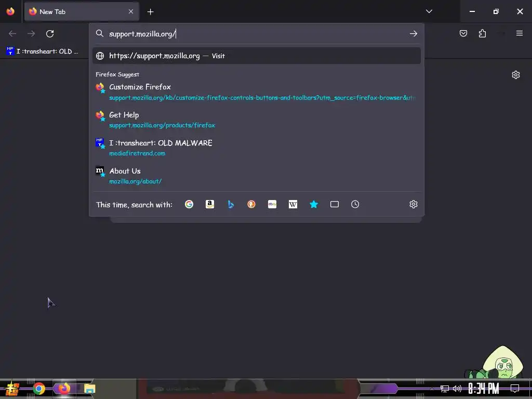
Task: Search in open Tabs icon
Action: 335,204
